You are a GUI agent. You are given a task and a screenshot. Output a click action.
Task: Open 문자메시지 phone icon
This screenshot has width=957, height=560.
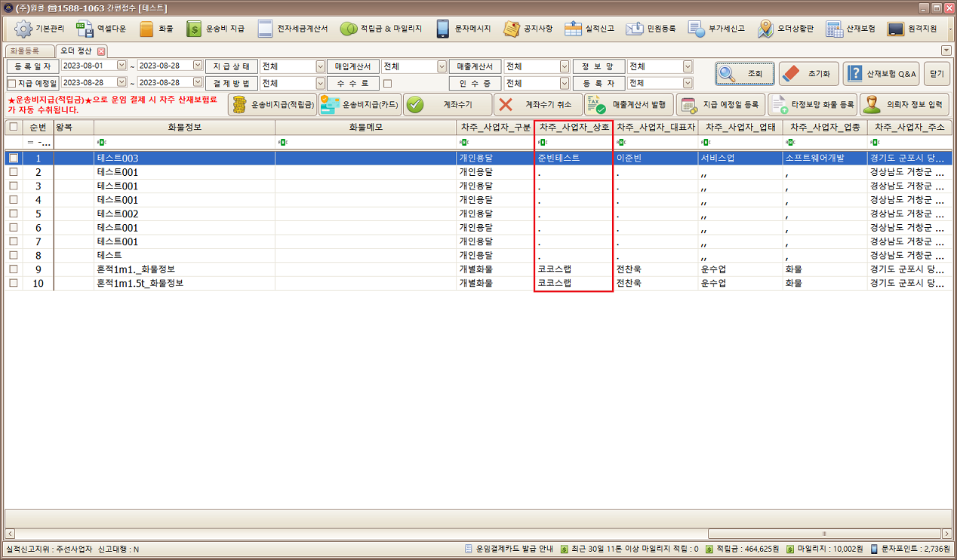click(x=443, y=29)
